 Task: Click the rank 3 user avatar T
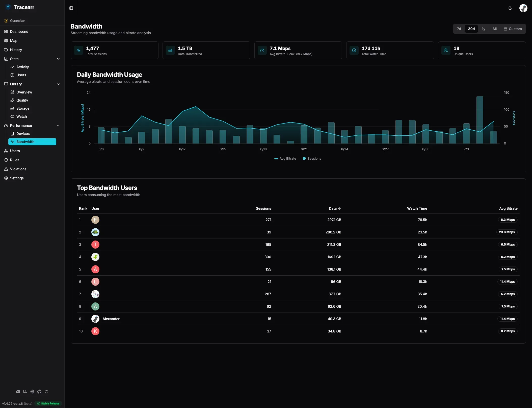pos(95,245)
